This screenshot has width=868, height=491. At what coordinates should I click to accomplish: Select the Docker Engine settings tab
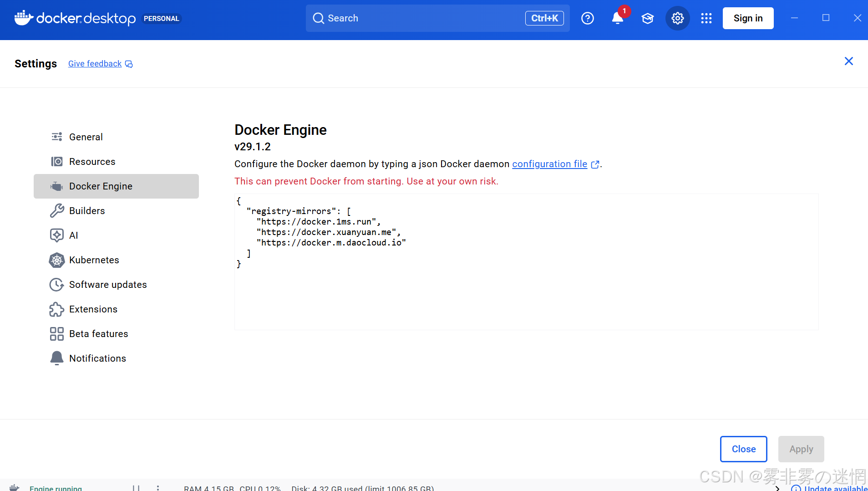coord(116,186)
